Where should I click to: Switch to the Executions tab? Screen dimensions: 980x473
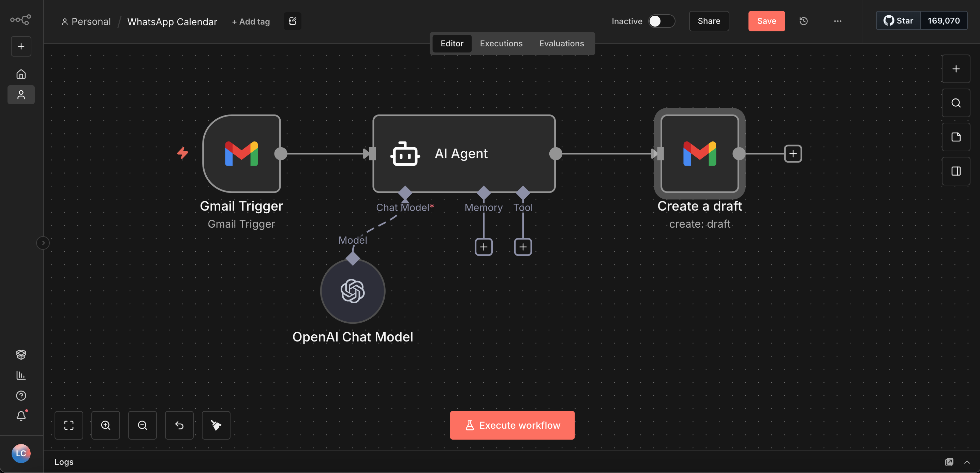click(501, 43)
